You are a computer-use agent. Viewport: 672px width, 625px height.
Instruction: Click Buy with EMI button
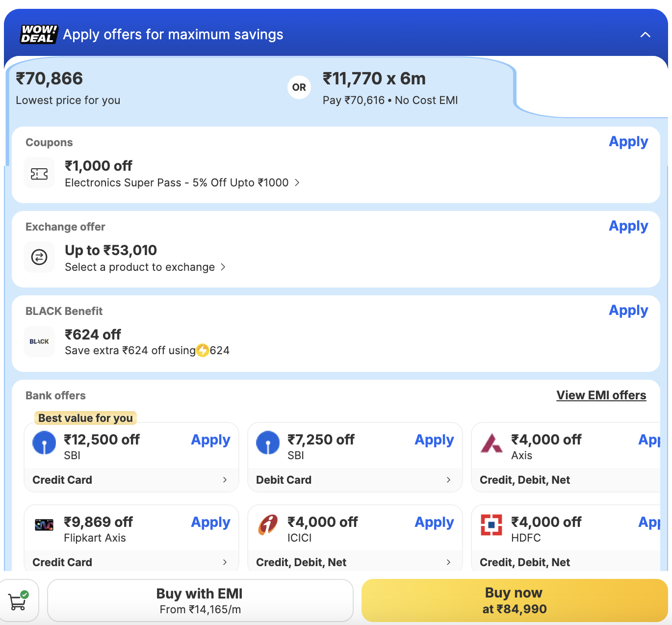[x=200, y=600]
